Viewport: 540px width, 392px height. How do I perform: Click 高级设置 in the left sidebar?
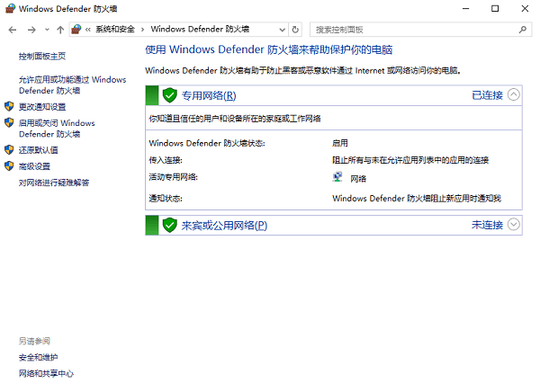[34, 166]
